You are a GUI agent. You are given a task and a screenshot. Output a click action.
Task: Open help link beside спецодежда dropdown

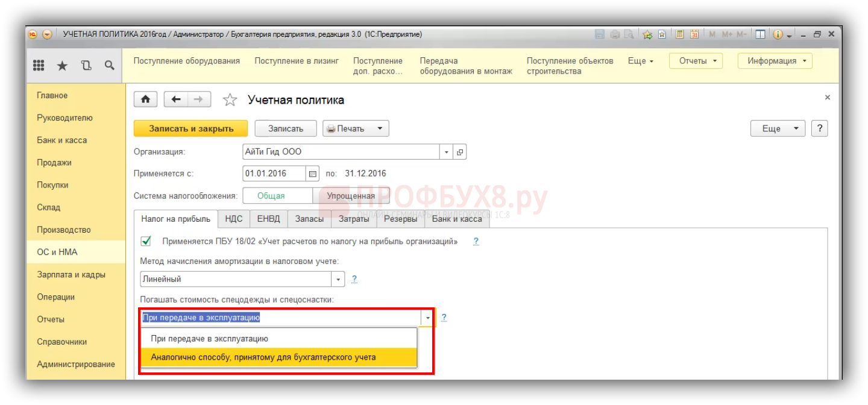pos(444,317)
